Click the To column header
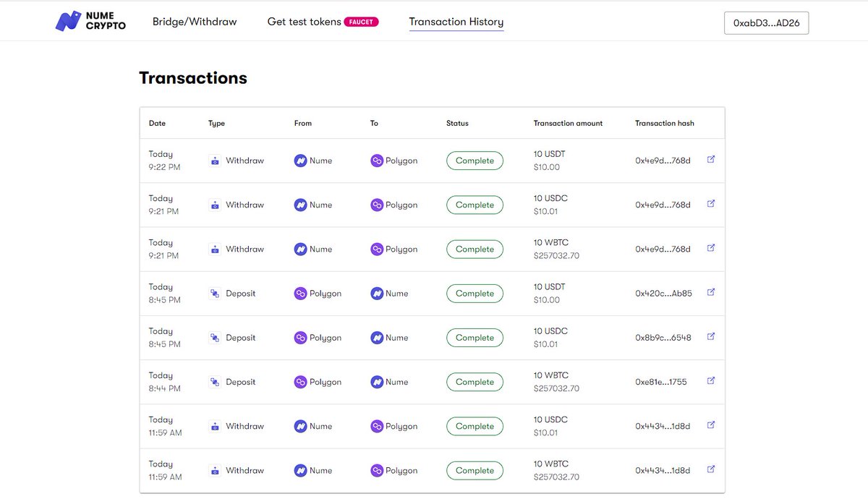868x499 pixels. (x=374, y=123)
